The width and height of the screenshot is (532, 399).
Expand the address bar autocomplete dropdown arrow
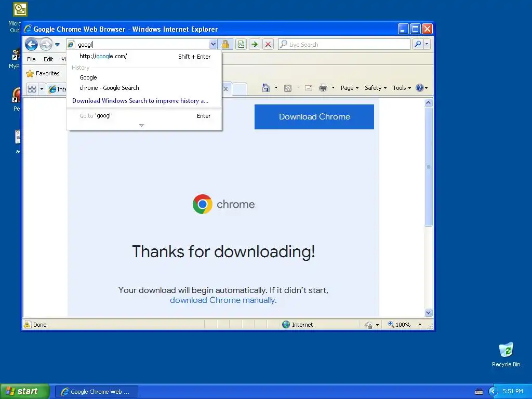213,44
